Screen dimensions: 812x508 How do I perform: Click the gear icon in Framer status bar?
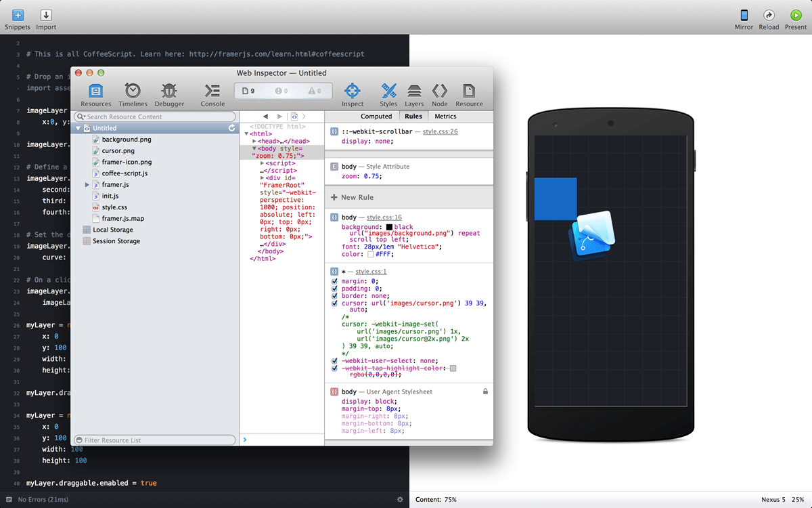point(400,499)
